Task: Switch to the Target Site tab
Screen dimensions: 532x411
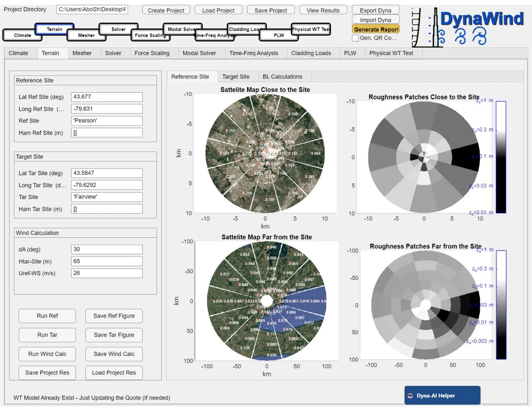Action: click(235, 76)
